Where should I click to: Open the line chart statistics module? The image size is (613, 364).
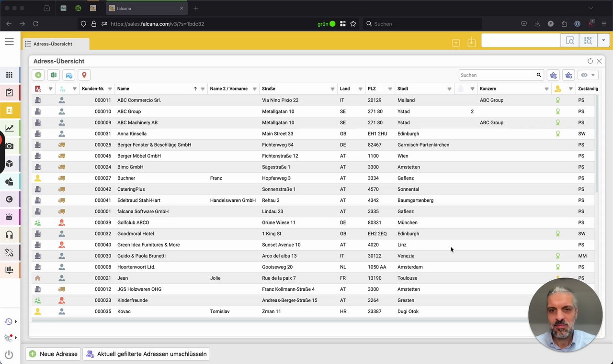9,128
